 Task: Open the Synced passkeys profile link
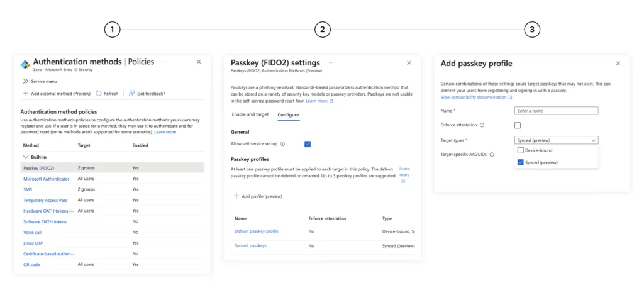point(250,245)
